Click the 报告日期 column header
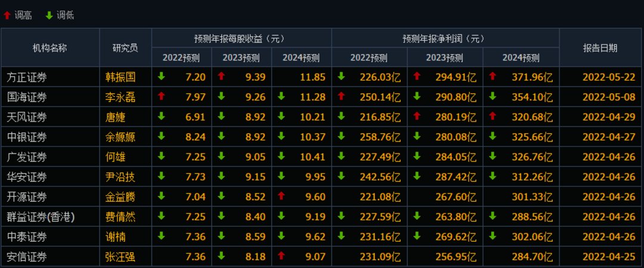Screen dimensions: 644x268 600,48
